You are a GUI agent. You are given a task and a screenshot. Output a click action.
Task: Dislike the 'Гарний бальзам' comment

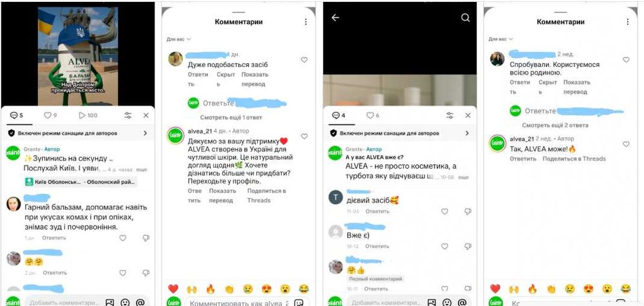click(x=146, y=238)
